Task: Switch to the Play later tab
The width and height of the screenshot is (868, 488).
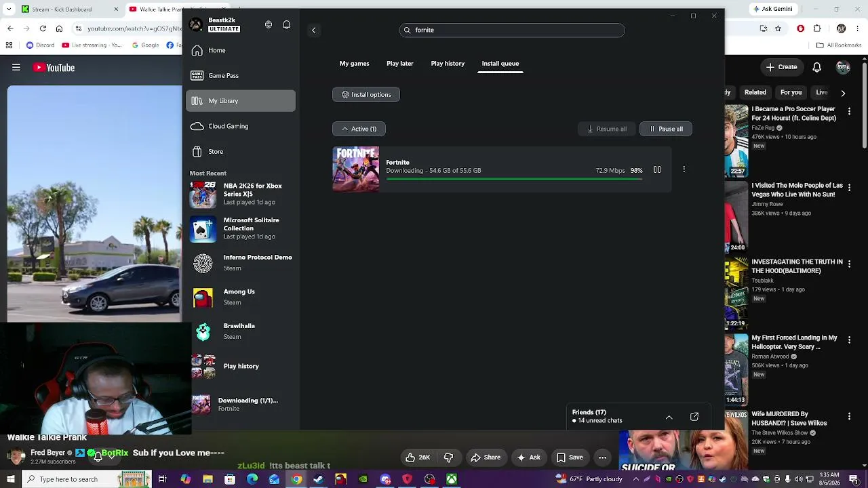Action: coord(400,64)
